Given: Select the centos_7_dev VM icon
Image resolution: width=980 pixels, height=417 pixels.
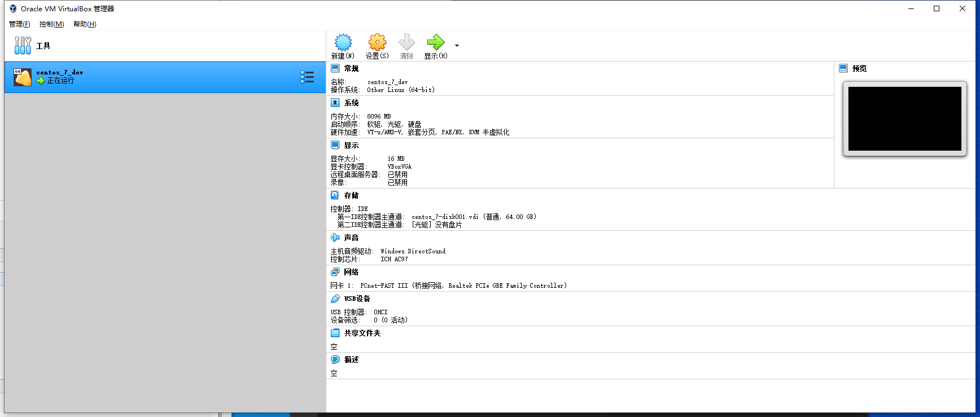Looking at the screenshot, I should click(x=23, y=77).
